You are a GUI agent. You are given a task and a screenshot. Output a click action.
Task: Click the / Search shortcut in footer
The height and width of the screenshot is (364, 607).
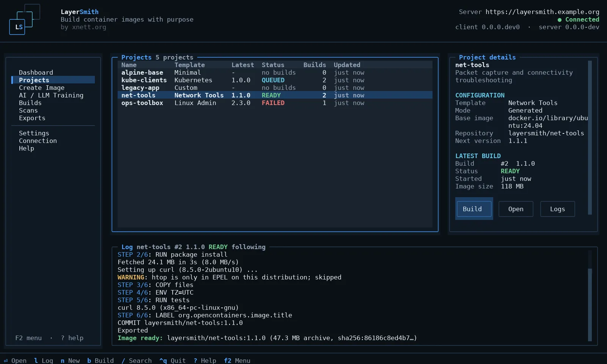tap(137, 361)
